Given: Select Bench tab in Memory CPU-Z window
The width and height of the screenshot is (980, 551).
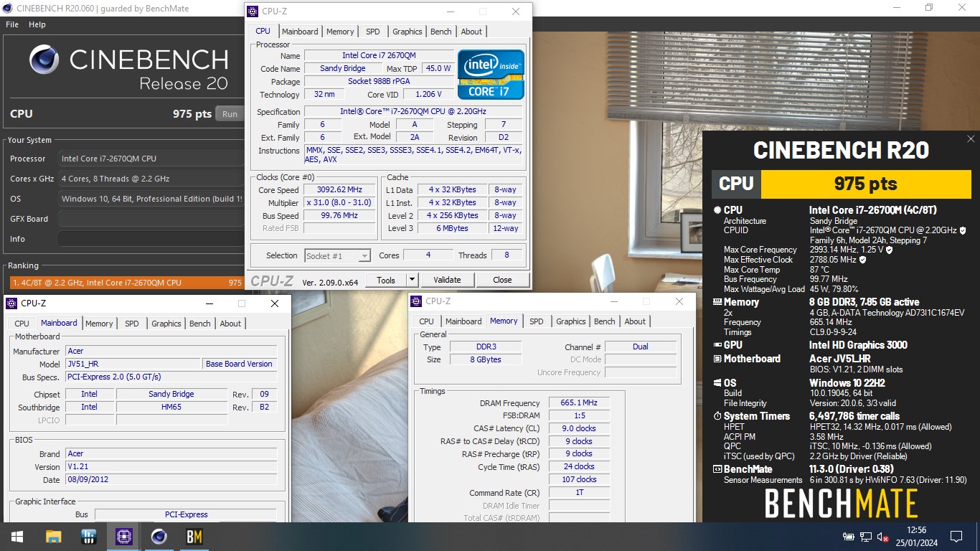Looking at the screenshot, I should tap(605, 321).
